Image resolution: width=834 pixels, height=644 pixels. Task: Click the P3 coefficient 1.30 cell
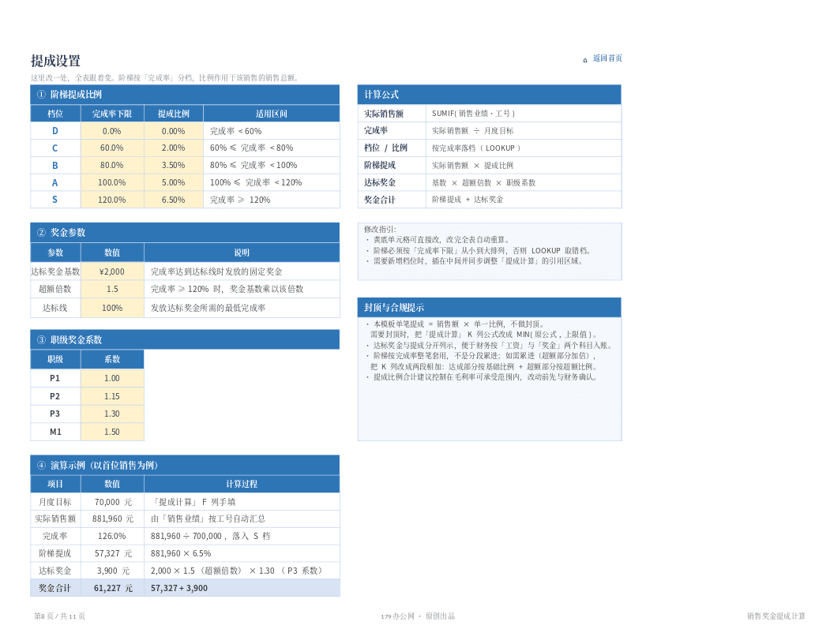(112, 414)
